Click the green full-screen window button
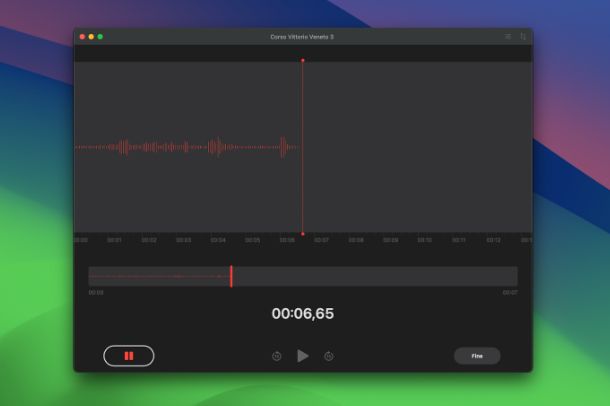 coord(100,36)
